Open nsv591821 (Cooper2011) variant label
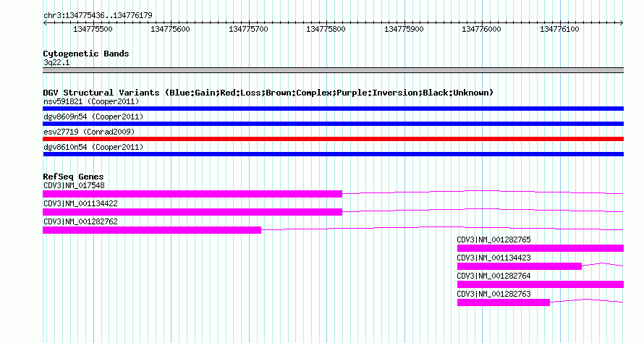644x343 pixels. click(91, 101)
